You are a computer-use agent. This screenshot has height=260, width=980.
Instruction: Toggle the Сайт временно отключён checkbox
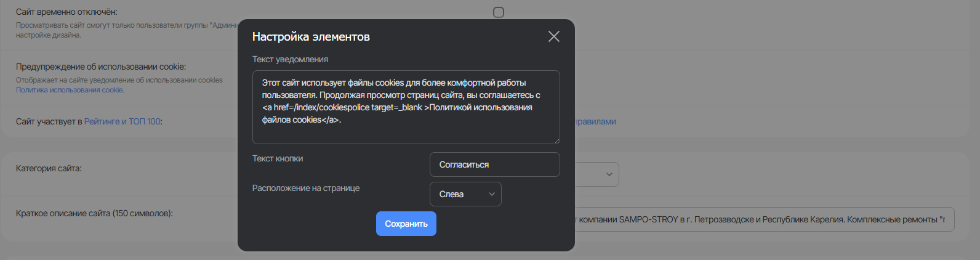click(499, 12)
